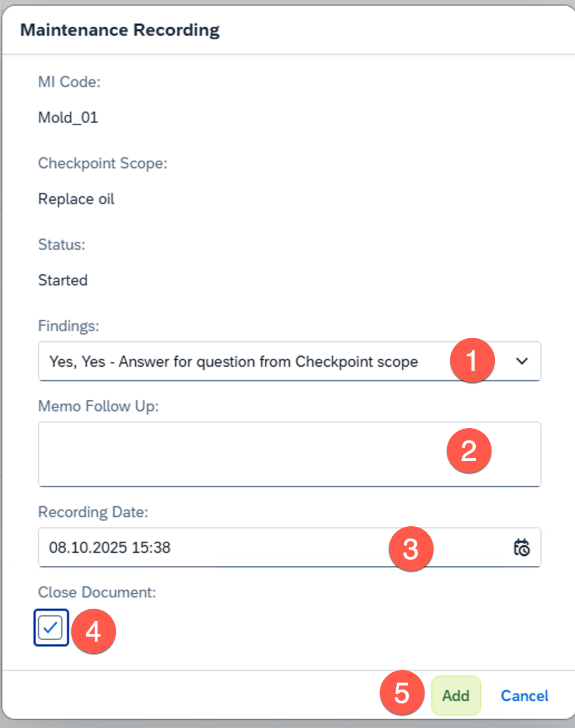Click the Memo Follow Up label

pyautogui.click(x=98, y=406)
